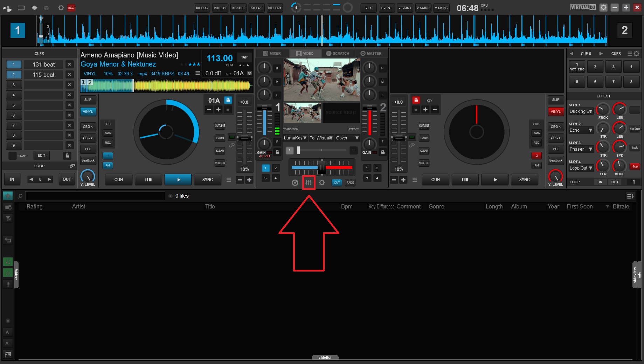The width and height of the screenshot is (644, 364).
Task: Open deck 1 track info menu icon
Action: (x=198, y=73)
